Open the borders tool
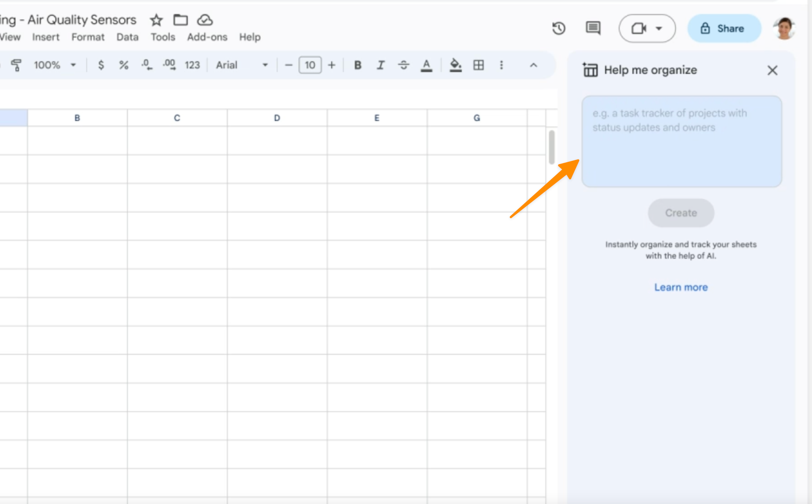The image size is (812, 504). (x=478, y=65)
